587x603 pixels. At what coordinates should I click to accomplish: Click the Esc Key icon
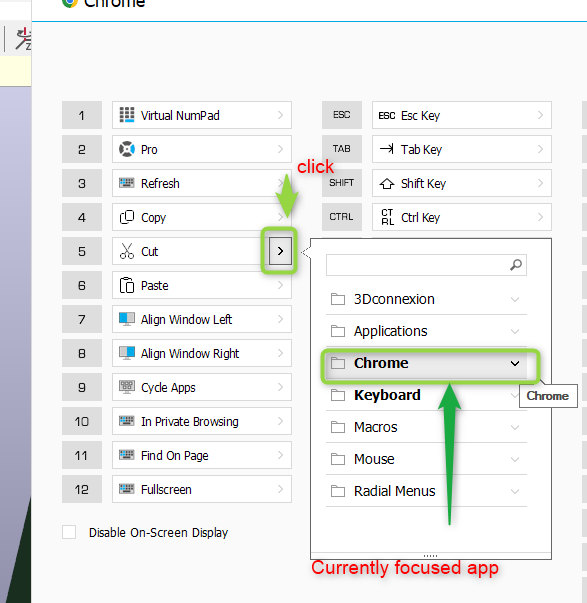pos(387,115)
